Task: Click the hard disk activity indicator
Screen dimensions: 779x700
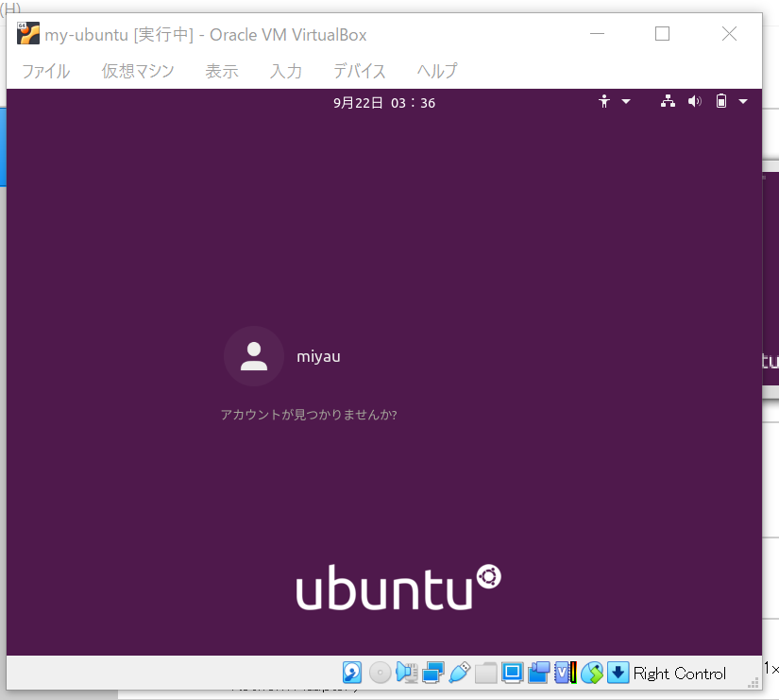Action: tap(352, 673)
